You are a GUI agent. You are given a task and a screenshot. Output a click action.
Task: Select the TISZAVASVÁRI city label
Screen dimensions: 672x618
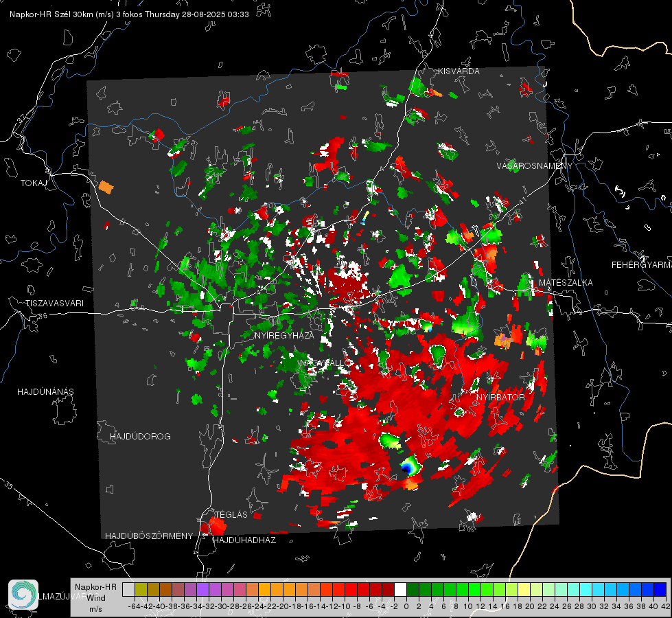(54, 304)
